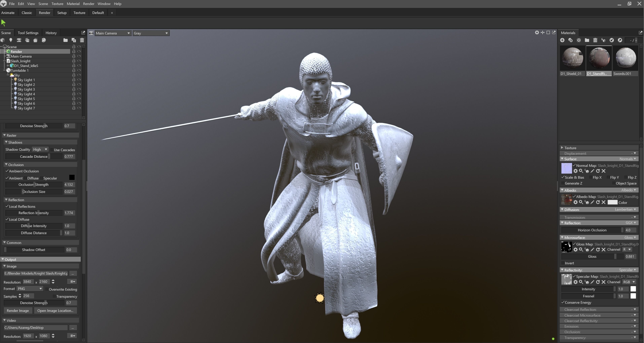This screenshot has height=343, width=644.
Task: Click the Render Image button
Action: tap(18, 311)
